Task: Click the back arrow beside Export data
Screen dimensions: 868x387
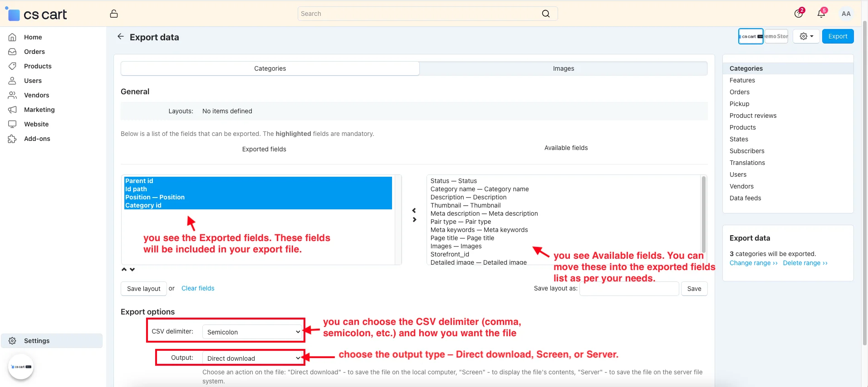Action: (x=120, y=37)
